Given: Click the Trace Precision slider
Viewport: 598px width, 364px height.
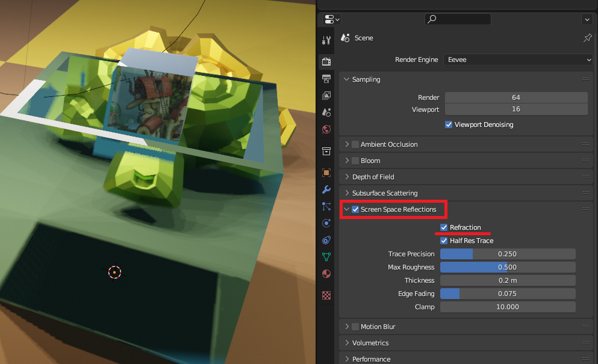Looking at the screenshot, I should pyautogui.click(x=508, y=254).
